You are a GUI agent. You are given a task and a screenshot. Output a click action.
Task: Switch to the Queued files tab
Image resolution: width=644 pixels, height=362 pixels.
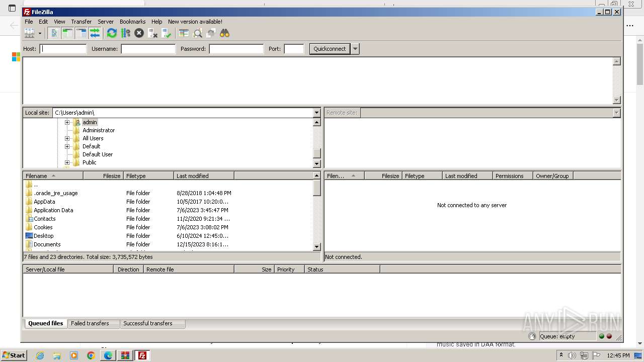pos(45,323)
